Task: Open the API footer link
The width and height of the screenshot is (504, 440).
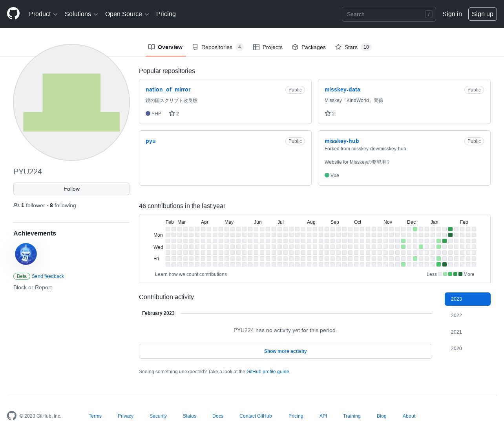Action: tap(323, 416)
